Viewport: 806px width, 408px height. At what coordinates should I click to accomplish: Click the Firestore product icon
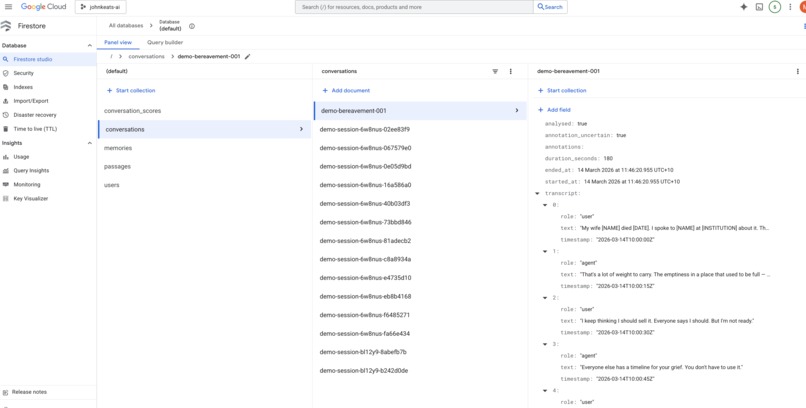coord(6,26)
